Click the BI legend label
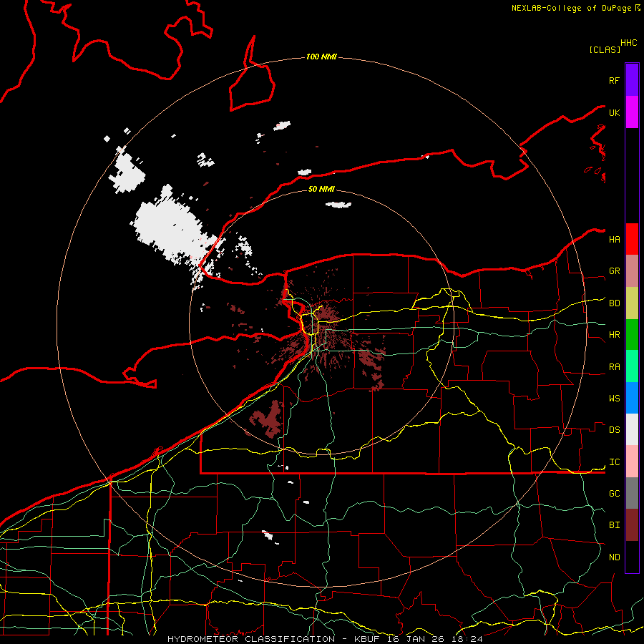 coord(614,525)
